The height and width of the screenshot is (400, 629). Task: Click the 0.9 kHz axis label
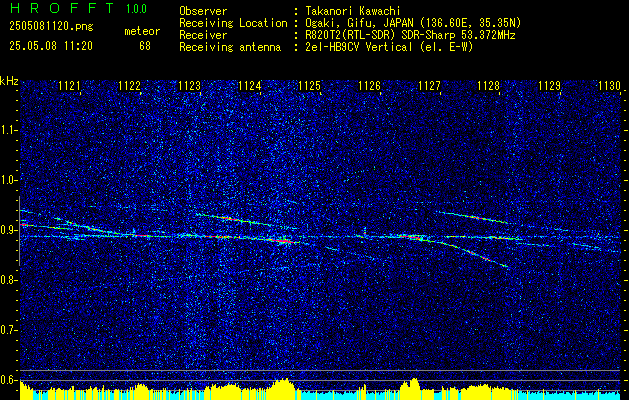point(8,230)
